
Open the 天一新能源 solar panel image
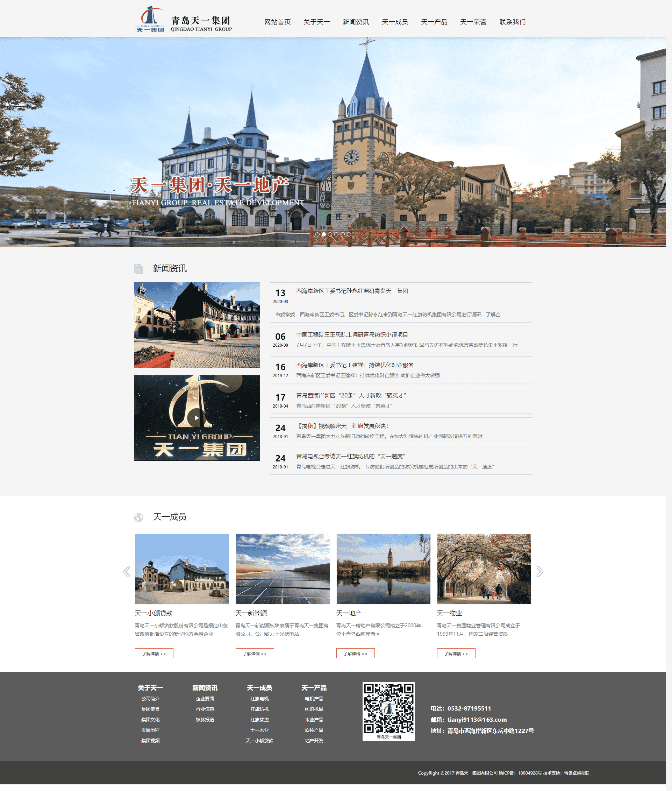(x=283, y=569)
